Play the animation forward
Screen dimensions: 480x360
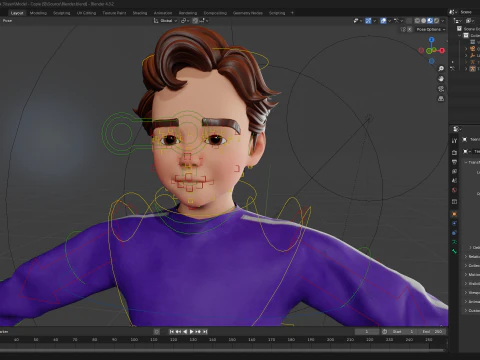[191, 332]
